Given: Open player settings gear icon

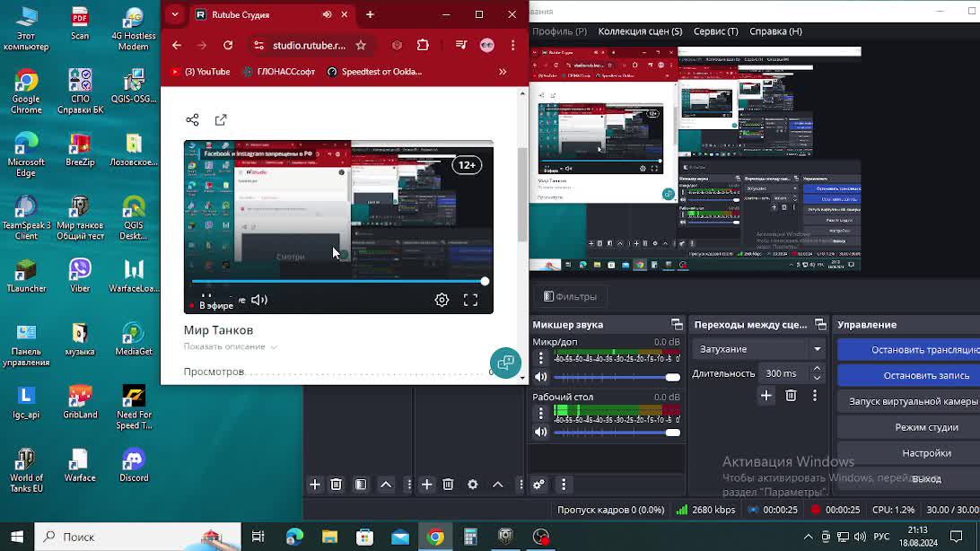Looking at the screenshot, I should (x=442, y=300).
